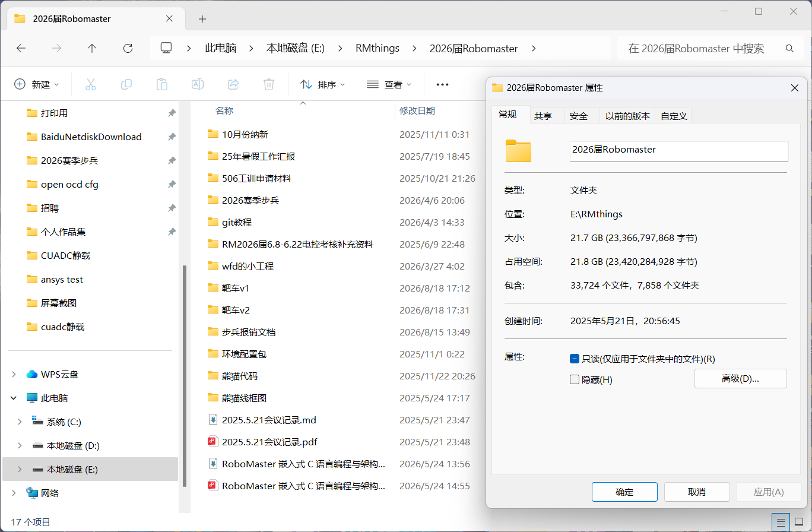Click the Cut scissors icon in toolbar

(x=91, y=84)
